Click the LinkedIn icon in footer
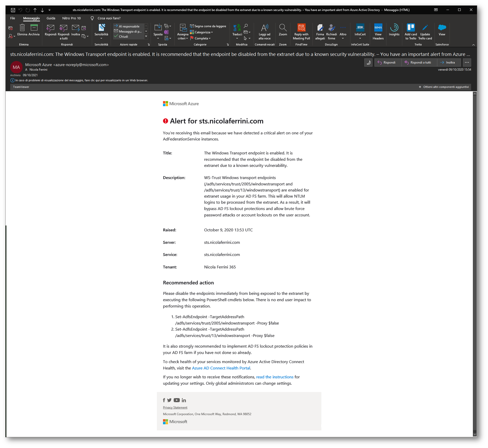The width and height of the screenshot is (488, 448). (184, 400)
